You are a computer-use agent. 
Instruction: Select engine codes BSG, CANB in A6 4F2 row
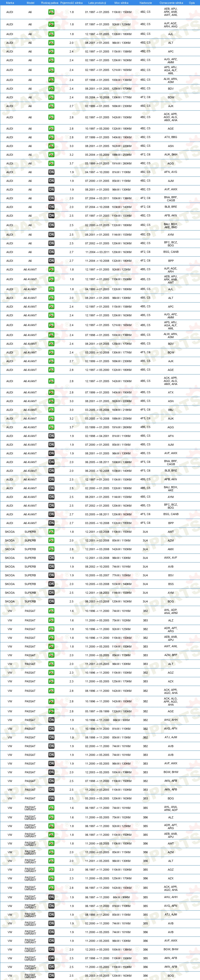click(171, 252)
